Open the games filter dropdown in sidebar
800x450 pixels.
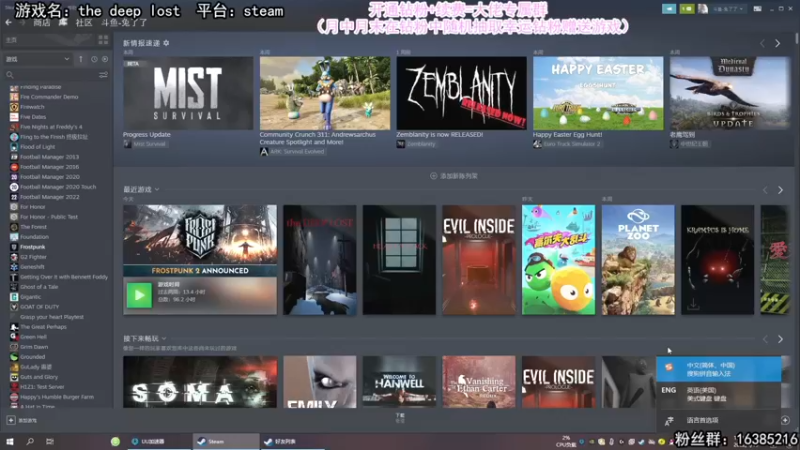[37, 59]
